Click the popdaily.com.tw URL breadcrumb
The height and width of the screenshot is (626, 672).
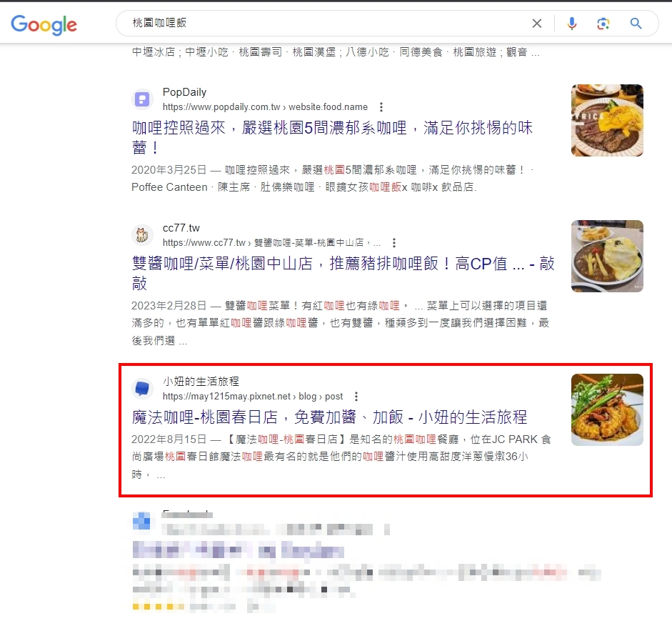[x=265, y=106]
